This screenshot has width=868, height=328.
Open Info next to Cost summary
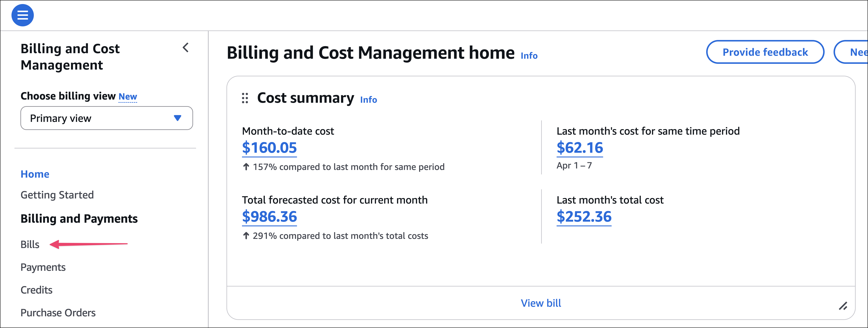368,100
